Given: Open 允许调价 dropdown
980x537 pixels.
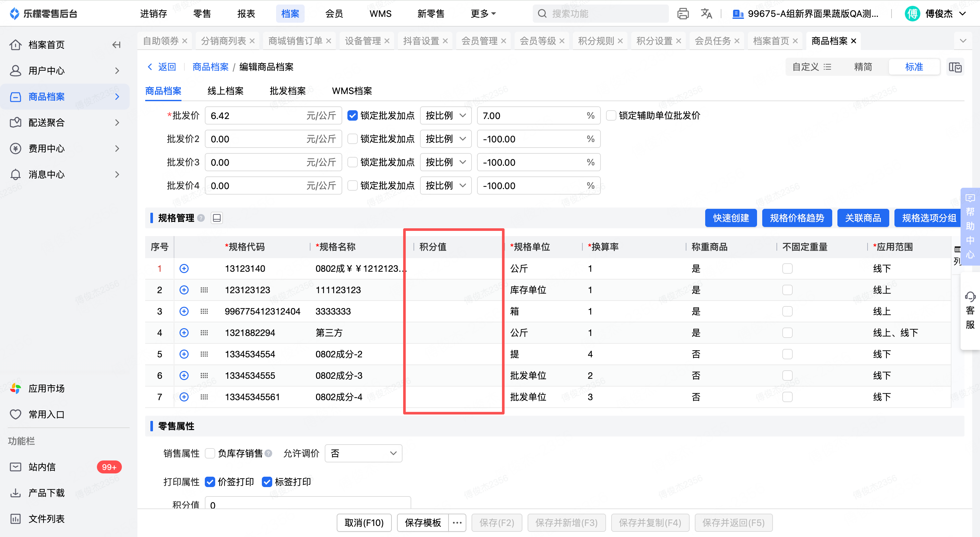Looking at the screenshot, I should (363, 453).
